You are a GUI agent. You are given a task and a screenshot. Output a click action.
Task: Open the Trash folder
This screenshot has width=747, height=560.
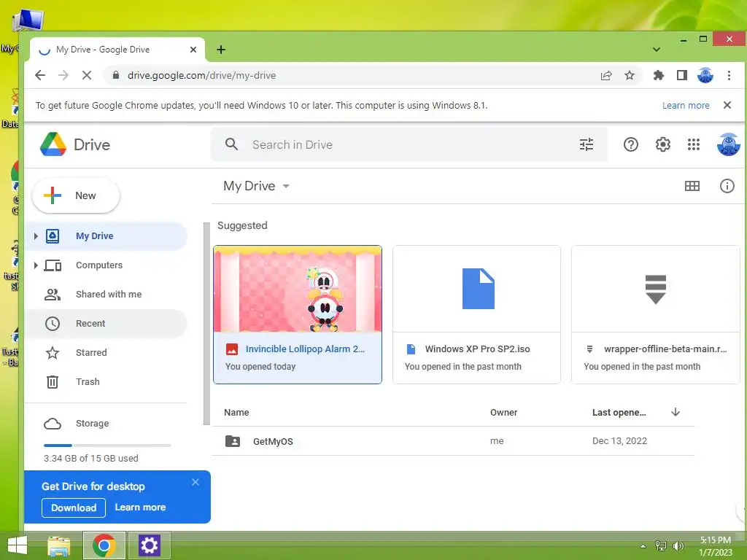106,381
